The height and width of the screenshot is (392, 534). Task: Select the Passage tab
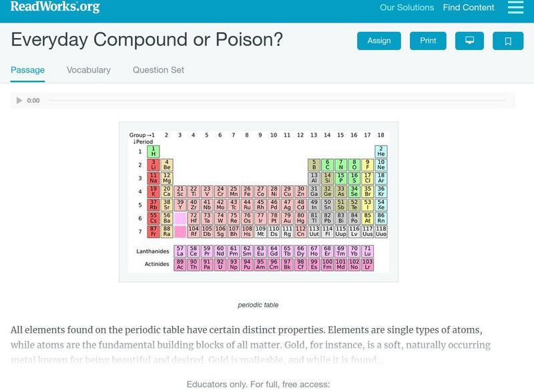point(28,70)
